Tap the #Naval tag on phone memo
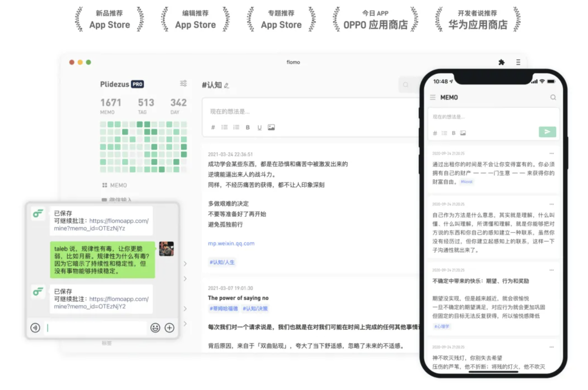Screen dimensions: 588x390 point(466,182)
